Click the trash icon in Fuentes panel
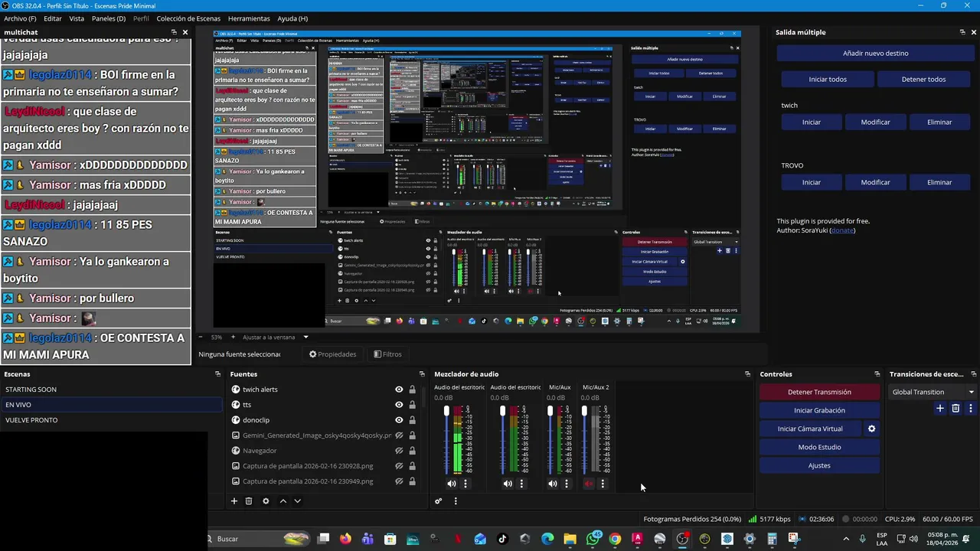The image size is (980, 551). [x=249, y=501]
